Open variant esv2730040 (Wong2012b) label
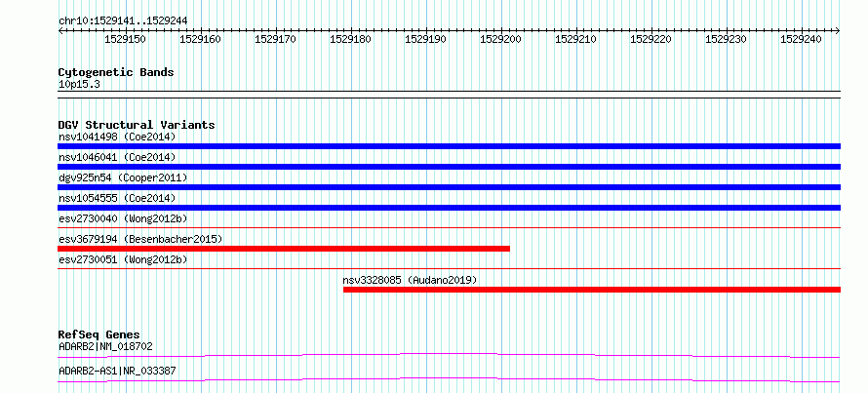Image resolution: width=868 pixels, height=393 pixels. 123,218
